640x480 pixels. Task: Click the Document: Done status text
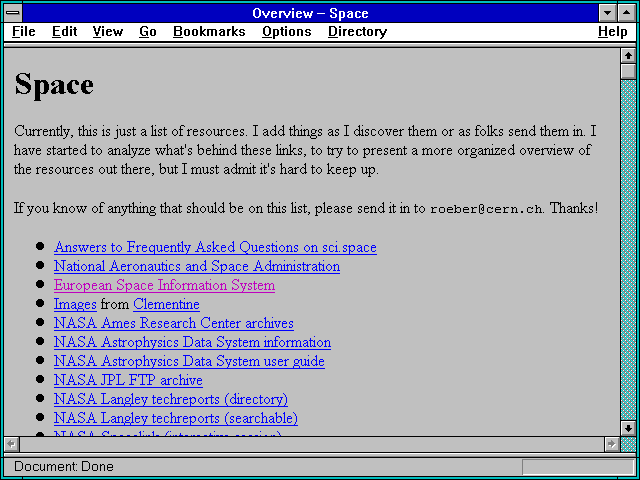pyautogui.click(x=64, y=467)
